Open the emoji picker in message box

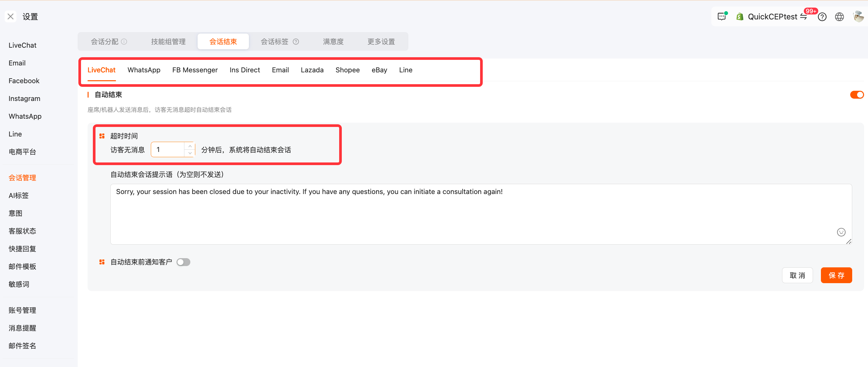point(841,232)
